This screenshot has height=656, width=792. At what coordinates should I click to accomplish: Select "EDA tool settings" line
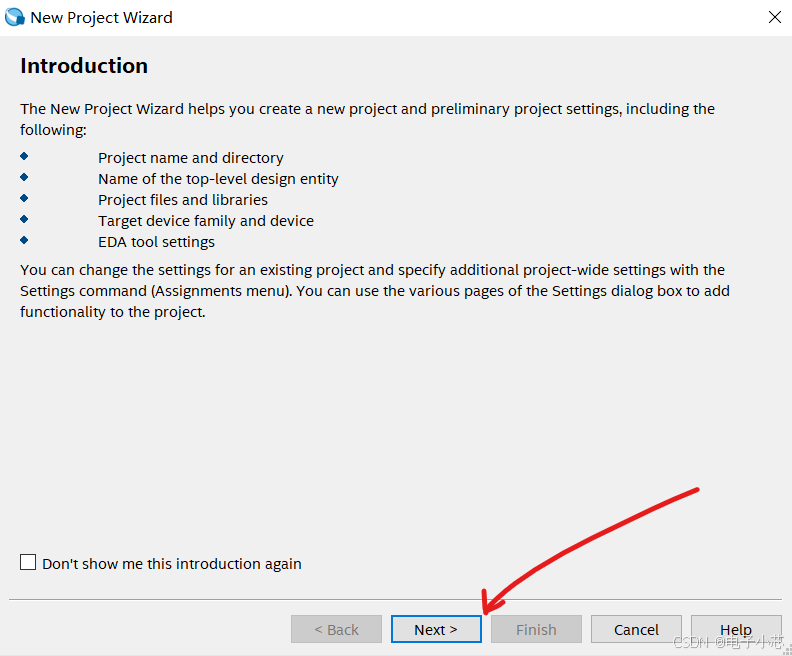coord(156,242)
